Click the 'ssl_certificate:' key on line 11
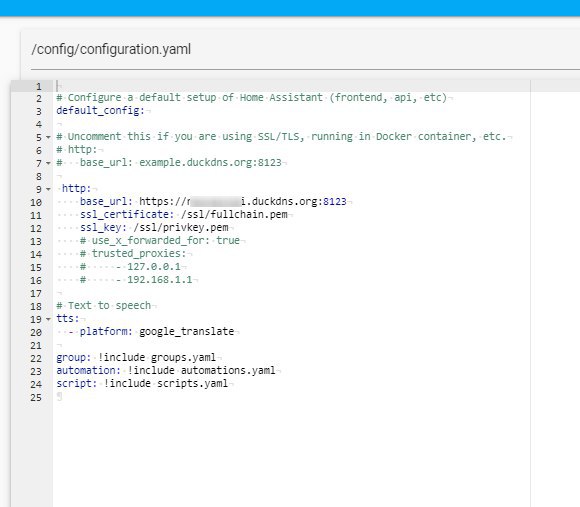580x507 pixels. coord(127,214)
